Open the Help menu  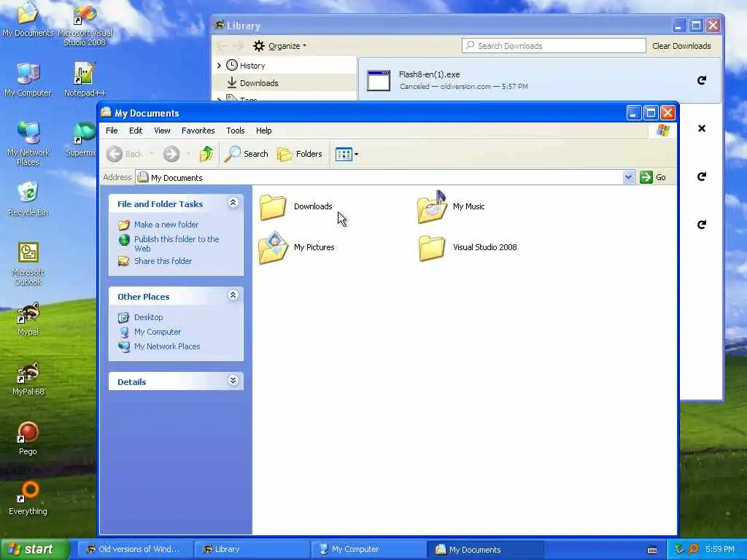pos(263,131)
